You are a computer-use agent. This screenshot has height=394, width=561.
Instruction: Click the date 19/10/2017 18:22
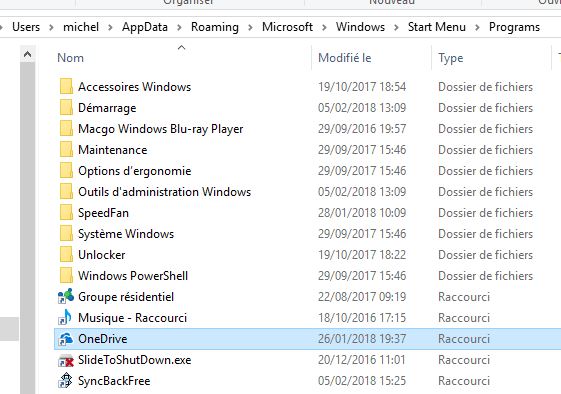(x=362, y=254)
